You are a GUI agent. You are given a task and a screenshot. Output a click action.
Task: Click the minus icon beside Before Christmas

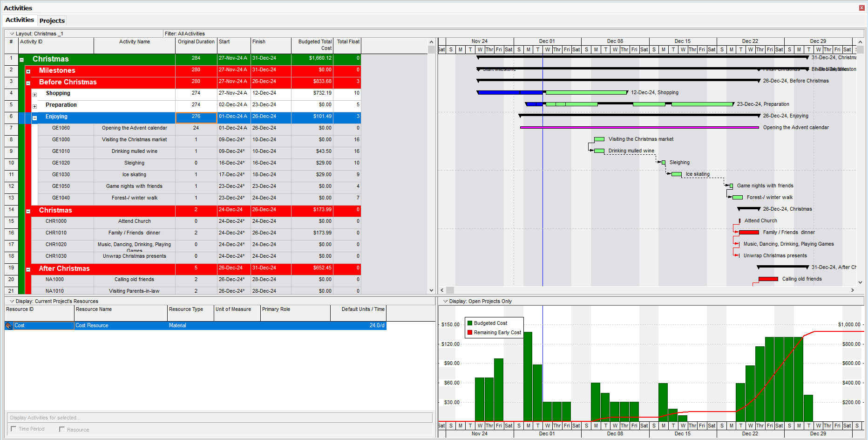pos(28,83)
